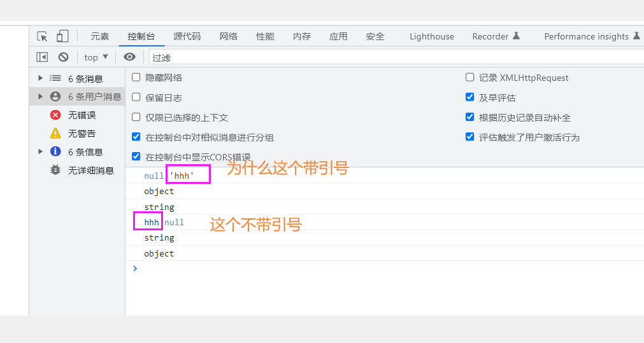Click the hhh null log line text
The width and height of the screenshot is (644, 343).
164,222
